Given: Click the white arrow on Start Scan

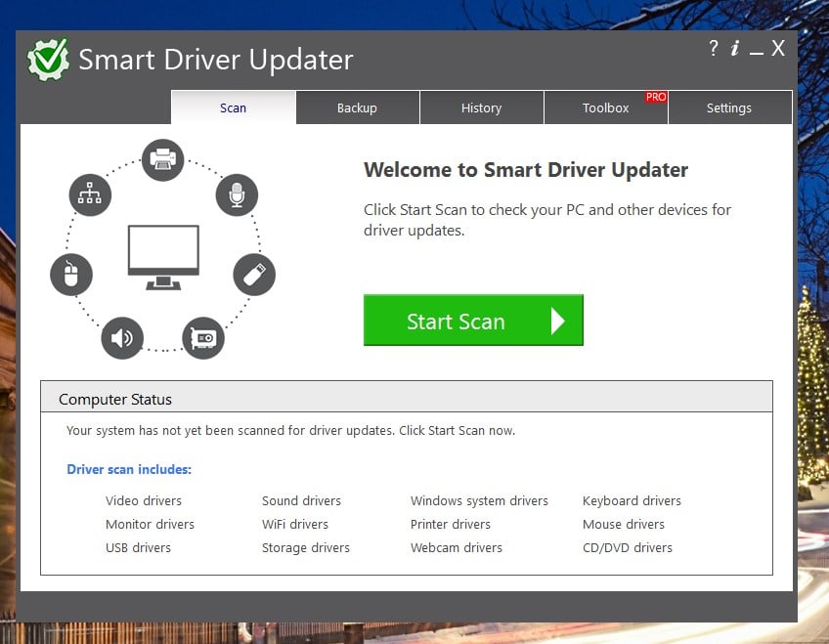Looking at the screenshot, I should tap(558, 322).
